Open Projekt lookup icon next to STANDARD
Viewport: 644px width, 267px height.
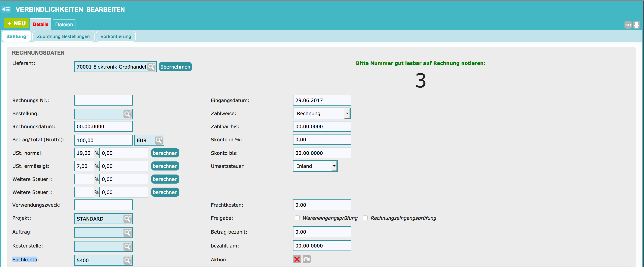point(128,219)
